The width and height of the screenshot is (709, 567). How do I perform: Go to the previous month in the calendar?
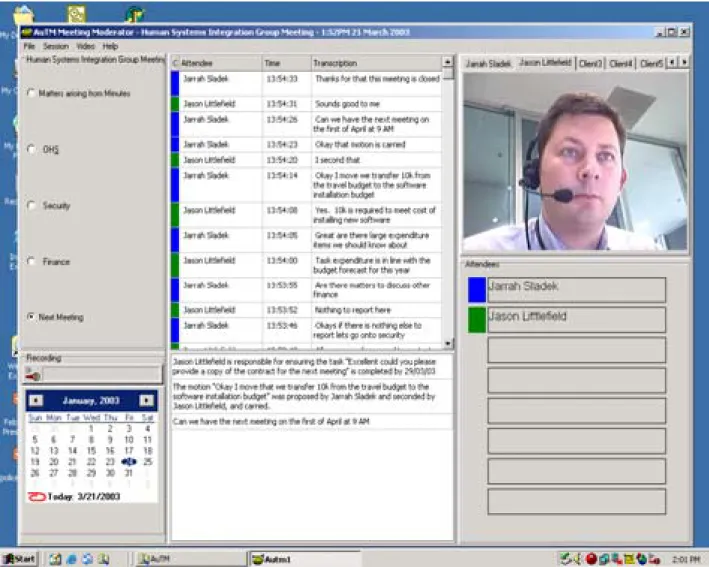tap(36, 401)
